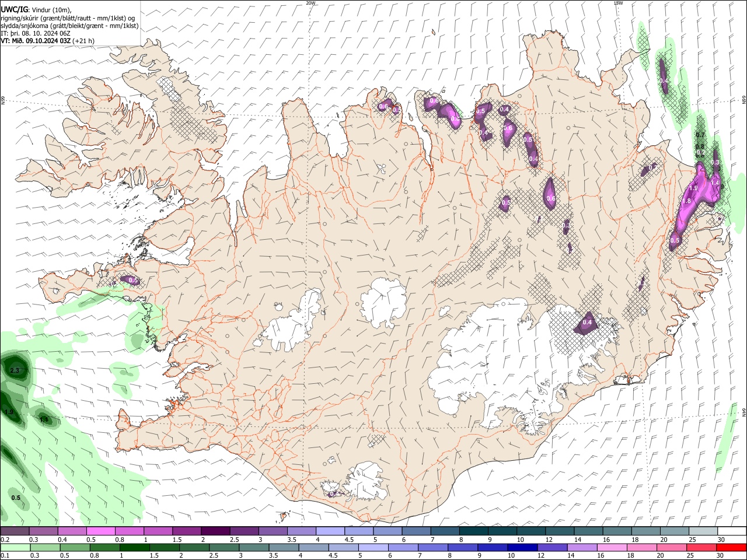The image size is (747, 560).
Task: Click the '(+21 h)' forecast offset
Action: coord(84,41)
